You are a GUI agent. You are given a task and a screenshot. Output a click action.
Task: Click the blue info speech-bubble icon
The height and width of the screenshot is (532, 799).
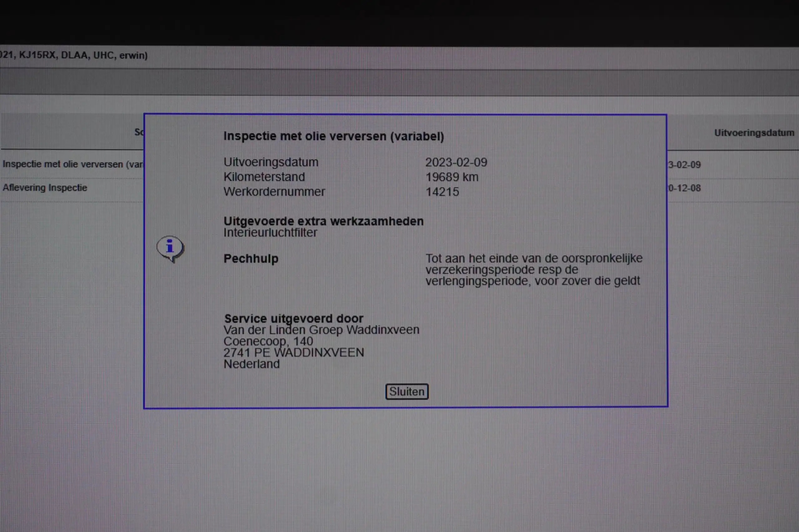pos(170,249)
